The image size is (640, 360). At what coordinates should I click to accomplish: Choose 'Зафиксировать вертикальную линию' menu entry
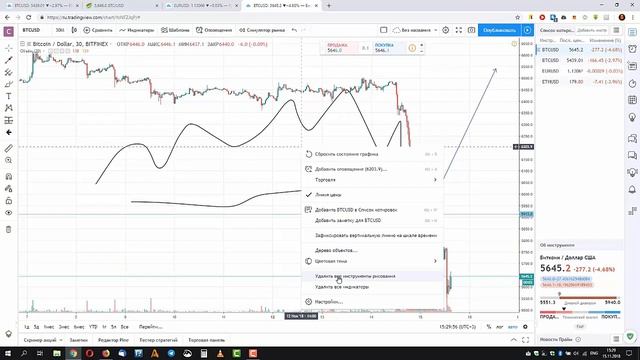372,236
